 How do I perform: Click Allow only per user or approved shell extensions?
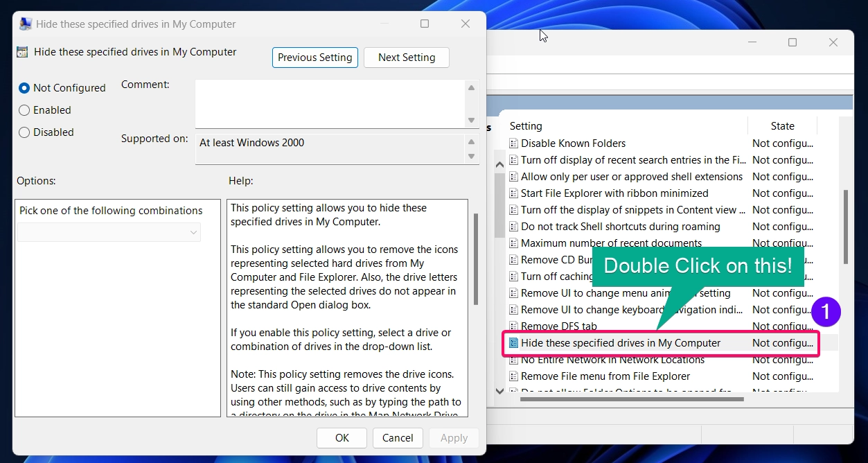coord(632,177)
